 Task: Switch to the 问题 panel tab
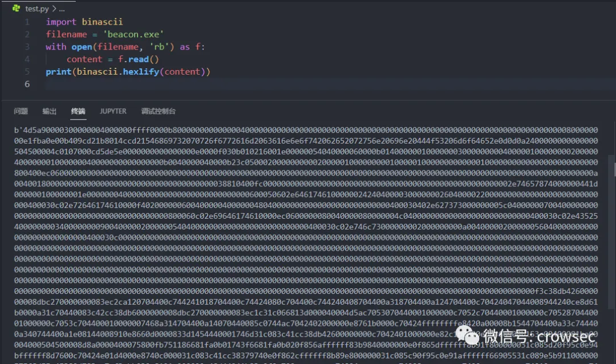21,112
